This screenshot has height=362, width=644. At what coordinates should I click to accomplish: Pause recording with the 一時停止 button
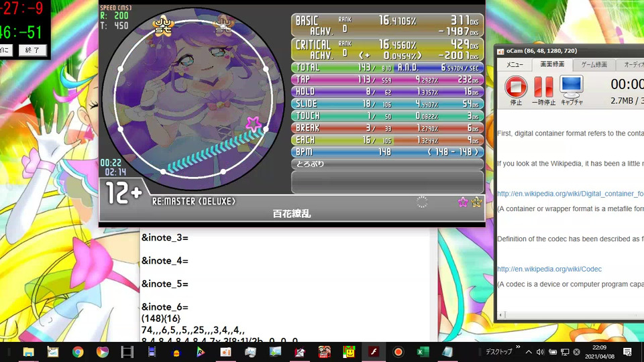click(x=543, y=87)
